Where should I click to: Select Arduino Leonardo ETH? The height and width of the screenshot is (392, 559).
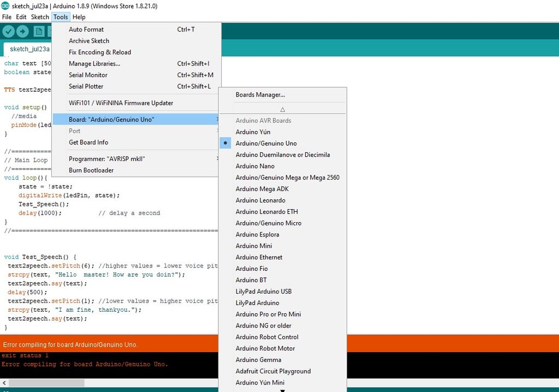[283, 211]
